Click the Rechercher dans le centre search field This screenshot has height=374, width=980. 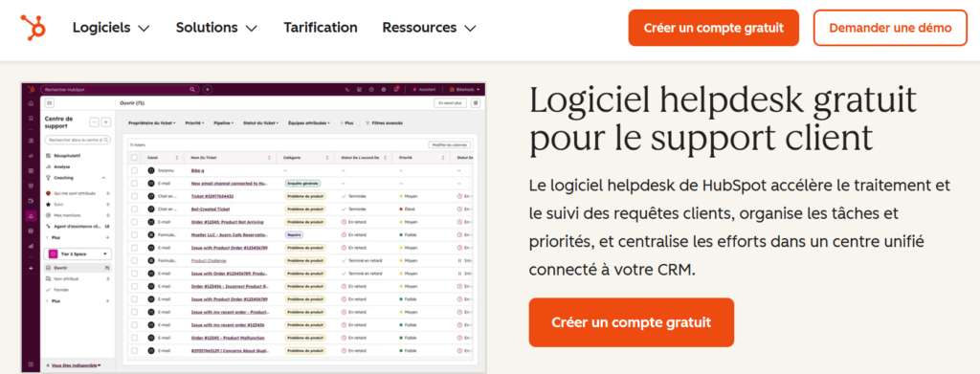78,141
